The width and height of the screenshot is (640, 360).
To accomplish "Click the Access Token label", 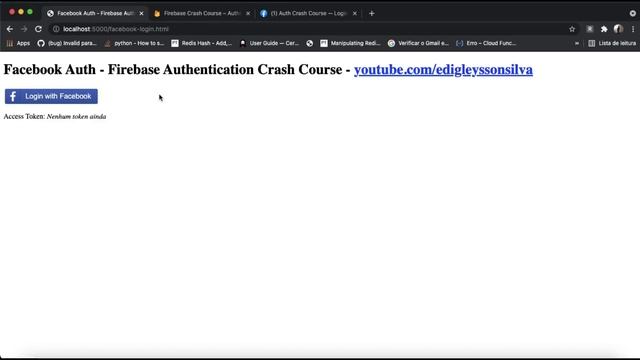I will click(x=24, y=117).
